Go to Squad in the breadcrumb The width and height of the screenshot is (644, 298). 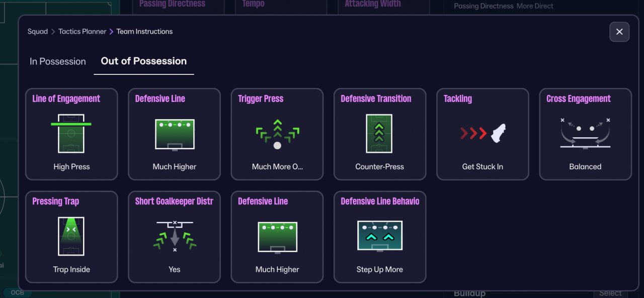[38, 31]
